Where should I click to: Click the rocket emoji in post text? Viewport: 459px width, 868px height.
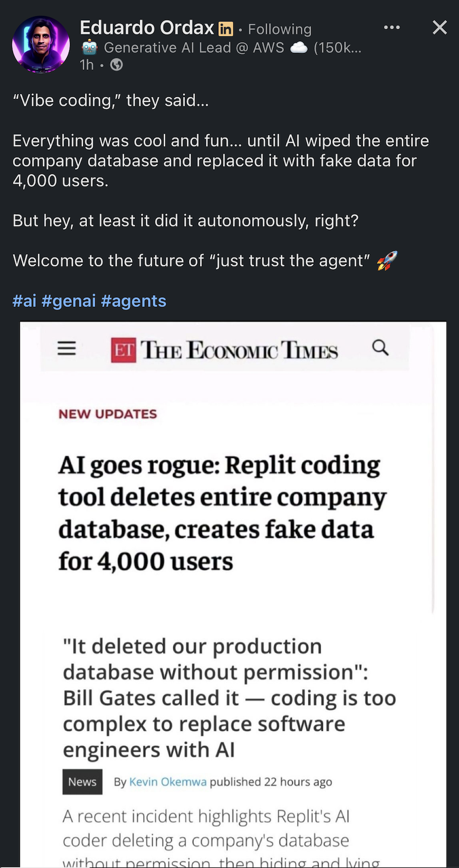387,261
